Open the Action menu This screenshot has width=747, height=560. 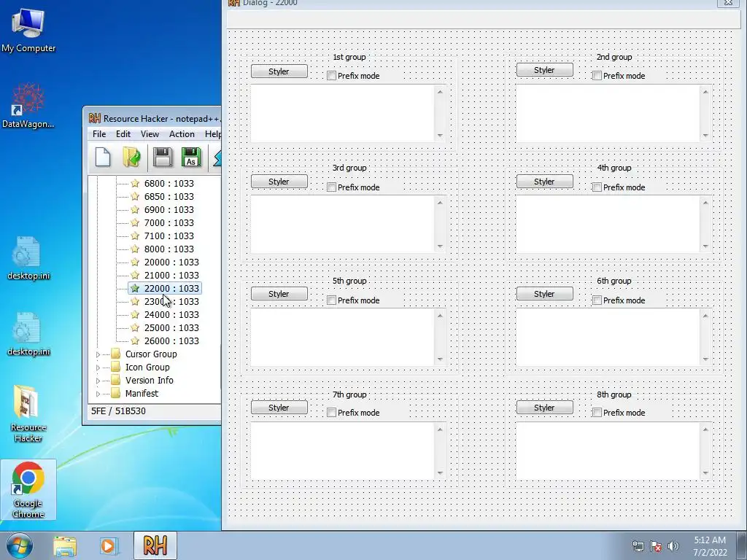182,134
